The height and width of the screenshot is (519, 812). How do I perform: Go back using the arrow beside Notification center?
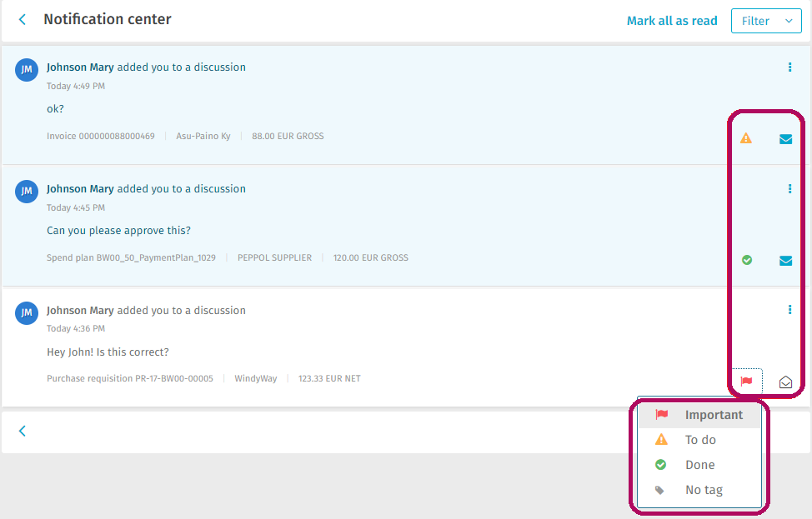coord(23,20)
